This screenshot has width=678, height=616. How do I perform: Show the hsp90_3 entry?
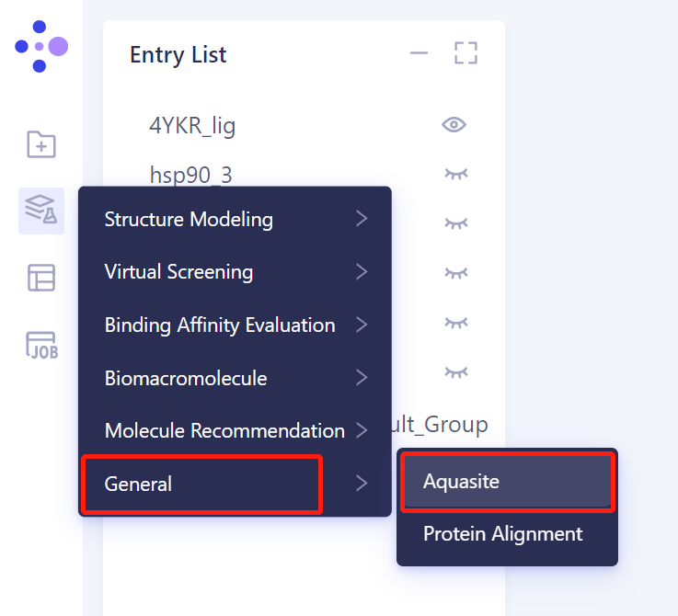pos(454,173)
